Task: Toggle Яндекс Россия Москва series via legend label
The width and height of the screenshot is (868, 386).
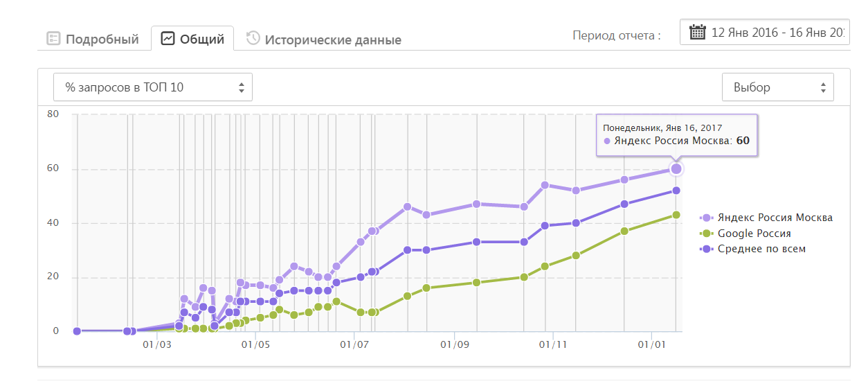Action: (775, 218)
